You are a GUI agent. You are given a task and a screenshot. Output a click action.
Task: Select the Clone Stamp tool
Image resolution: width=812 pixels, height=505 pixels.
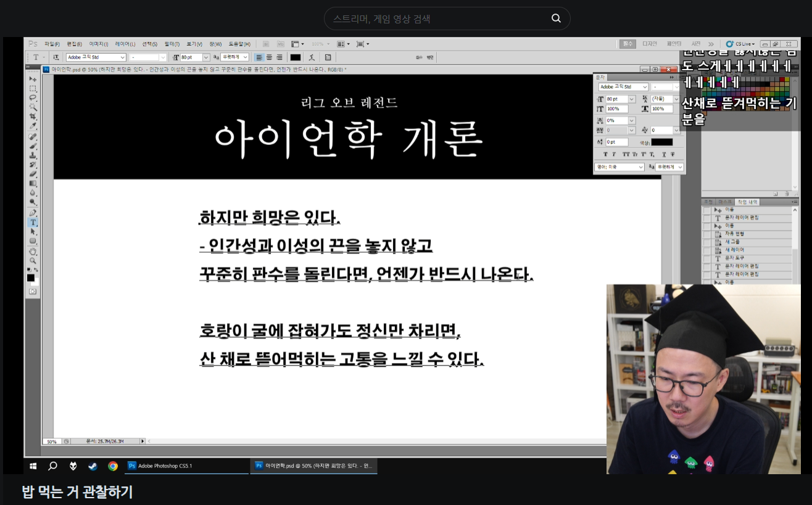tap(33, 155)
